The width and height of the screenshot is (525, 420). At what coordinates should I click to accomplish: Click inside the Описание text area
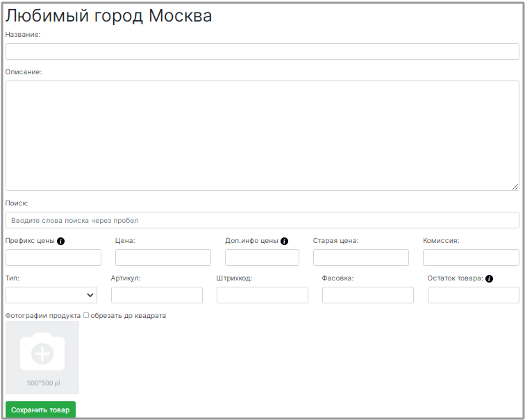(262, 135)
